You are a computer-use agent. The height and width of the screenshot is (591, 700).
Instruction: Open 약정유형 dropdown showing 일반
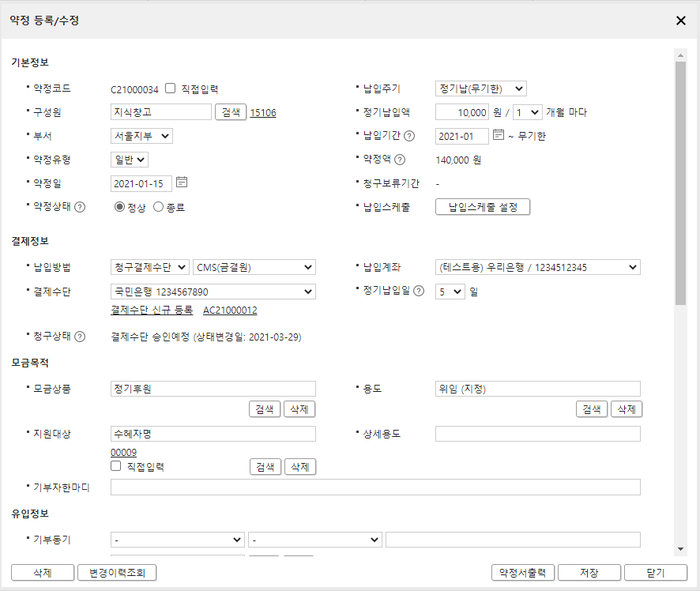click(130, 160)
